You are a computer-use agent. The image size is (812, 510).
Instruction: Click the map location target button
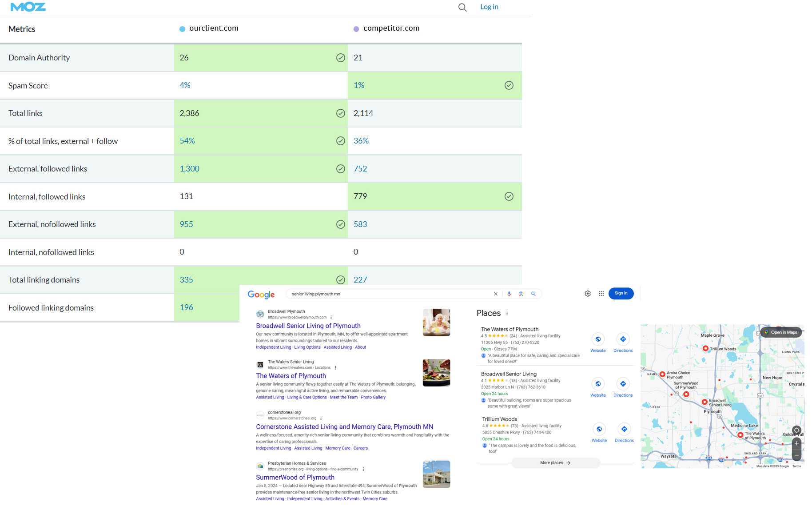(x=797, y=430)
